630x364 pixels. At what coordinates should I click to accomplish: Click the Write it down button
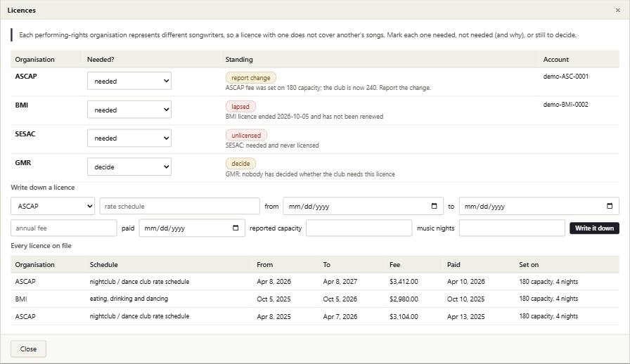point(594,228)
